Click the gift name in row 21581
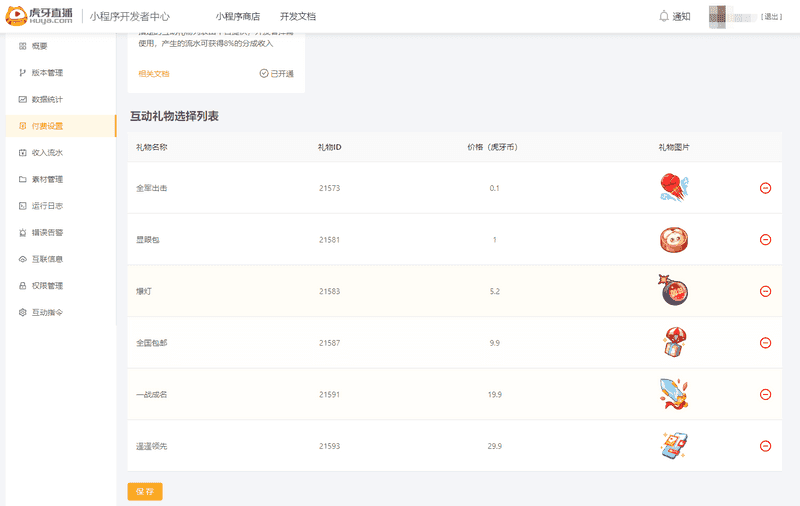 click(147, 239)
